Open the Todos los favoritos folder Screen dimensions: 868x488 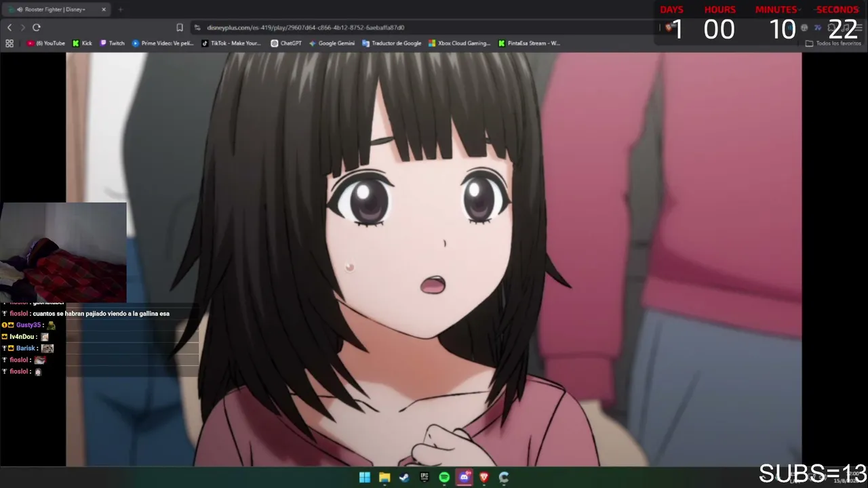click(833, 43)
